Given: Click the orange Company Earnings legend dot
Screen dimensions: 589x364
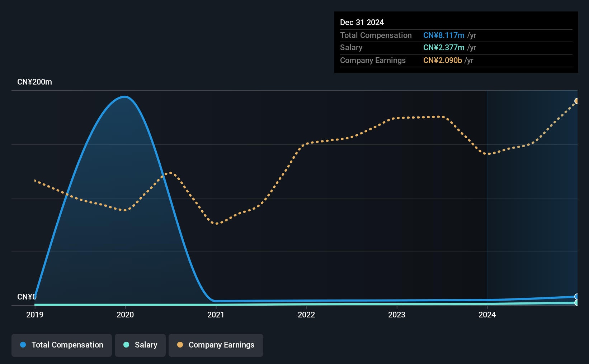Looking at the screenshot, I should click(180, 345).
